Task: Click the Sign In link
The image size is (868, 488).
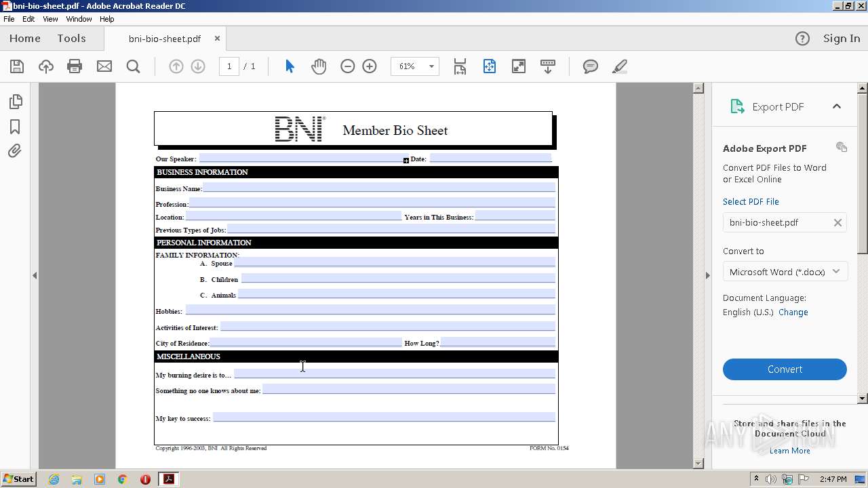Action: (842, 39)
